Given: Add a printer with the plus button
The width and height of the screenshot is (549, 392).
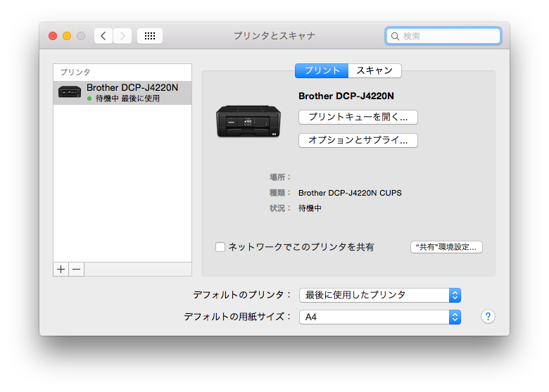Looking at the screenshot, I should point(61,269).
